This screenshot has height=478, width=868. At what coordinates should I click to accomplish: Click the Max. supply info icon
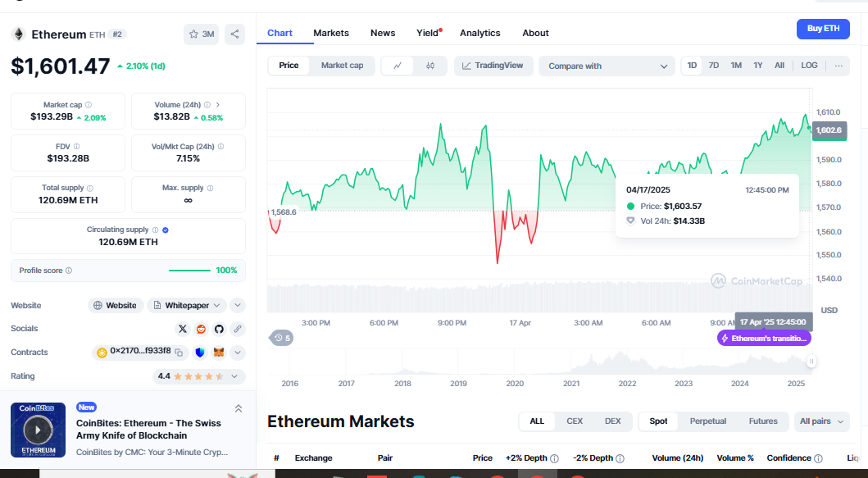211,189
